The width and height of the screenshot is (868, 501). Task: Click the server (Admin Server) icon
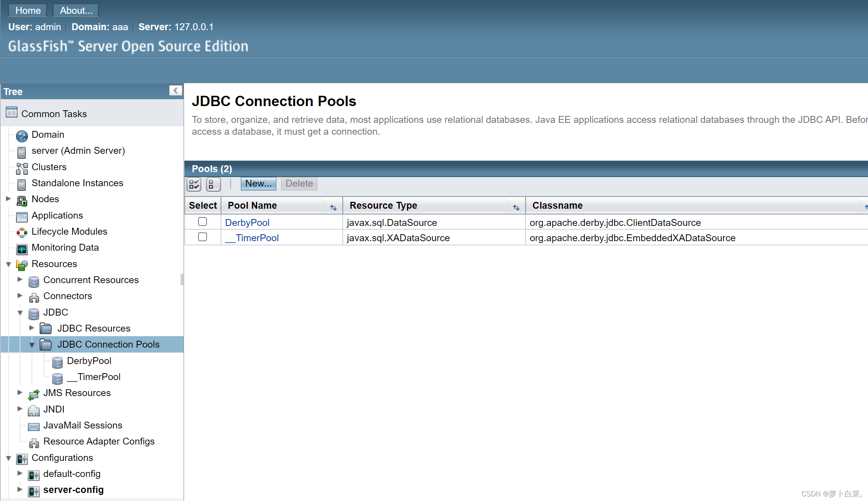(22, 152)
